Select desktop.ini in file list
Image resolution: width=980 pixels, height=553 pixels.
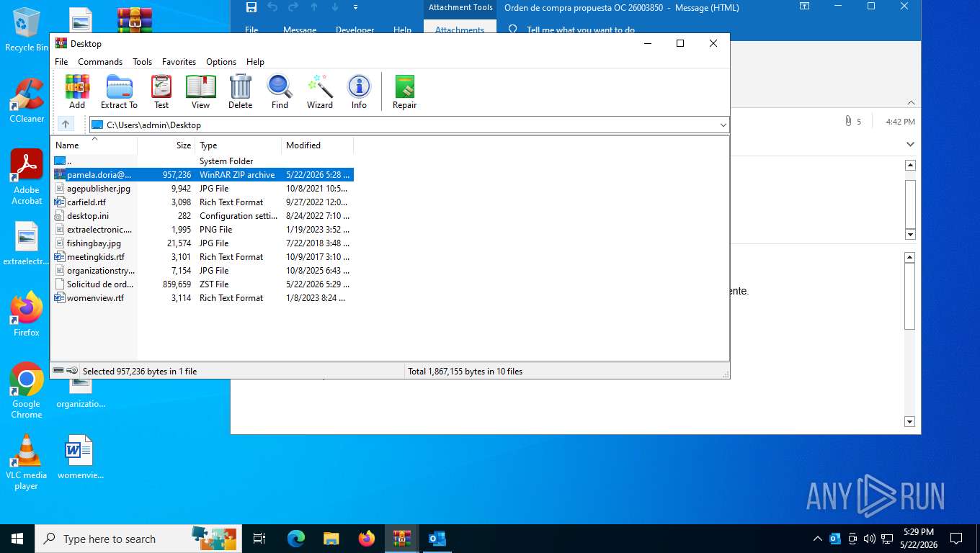(202, 216)
